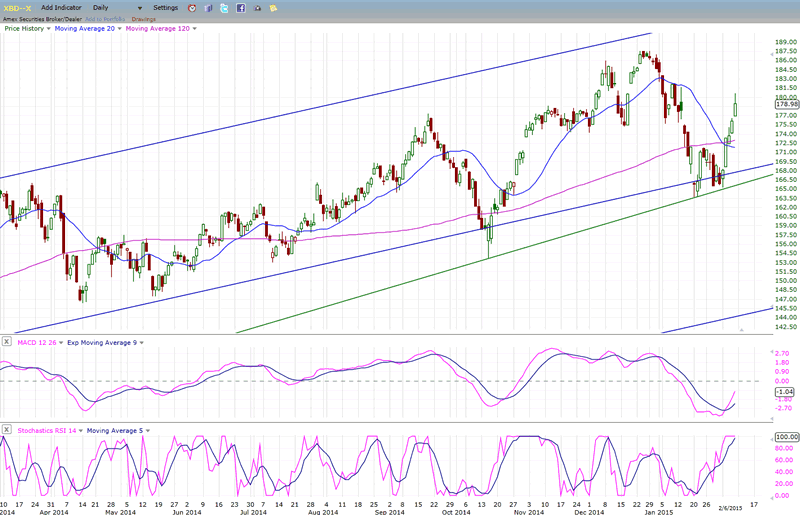
Task: Click the Moving Average 120 label
Action: [158, 29]
